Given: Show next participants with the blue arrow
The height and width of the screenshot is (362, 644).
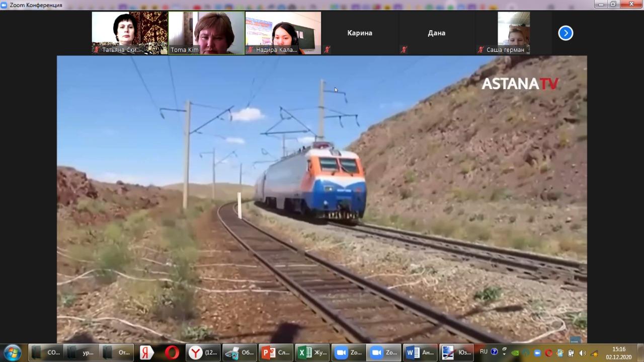Looking at the screenshot, I should (x=566, y=33).
